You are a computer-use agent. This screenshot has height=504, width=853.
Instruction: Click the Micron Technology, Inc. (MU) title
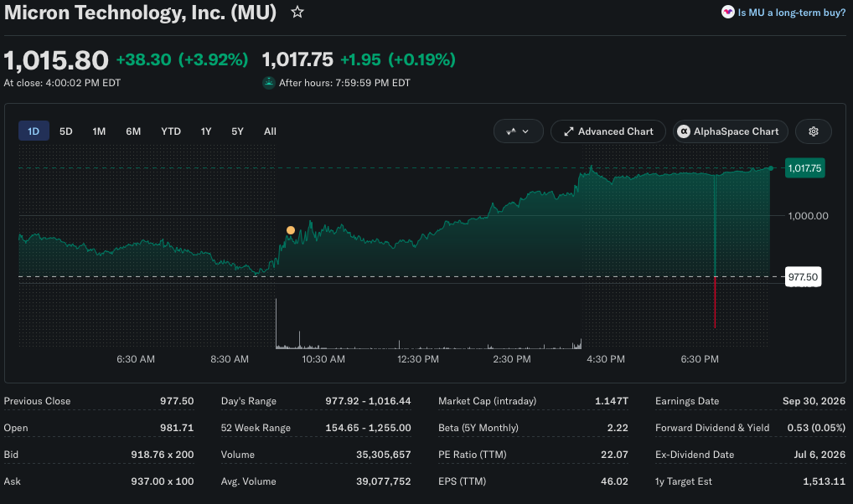[141, 12]
